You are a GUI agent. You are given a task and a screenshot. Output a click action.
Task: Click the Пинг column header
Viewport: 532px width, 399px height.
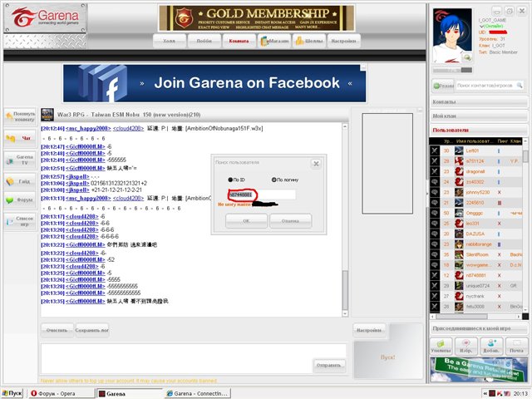tap(502, 140)
